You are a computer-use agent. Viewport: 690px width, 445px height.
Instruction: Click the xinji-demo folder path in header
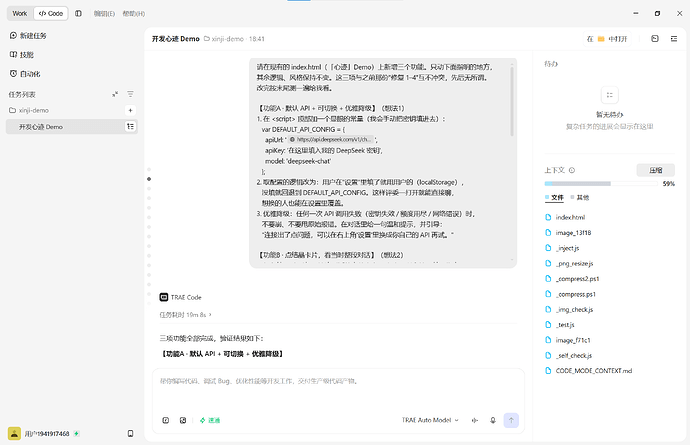(x=224, y=39)
